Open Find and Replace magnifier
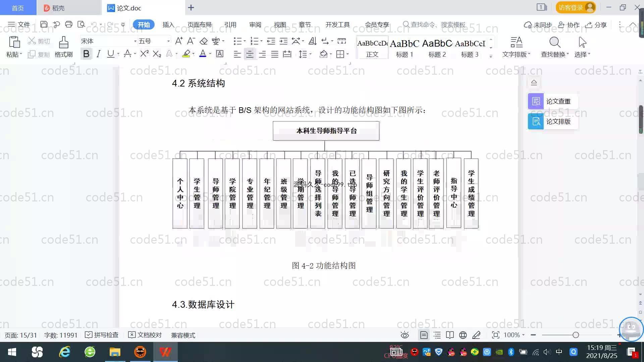 (555, 42)
